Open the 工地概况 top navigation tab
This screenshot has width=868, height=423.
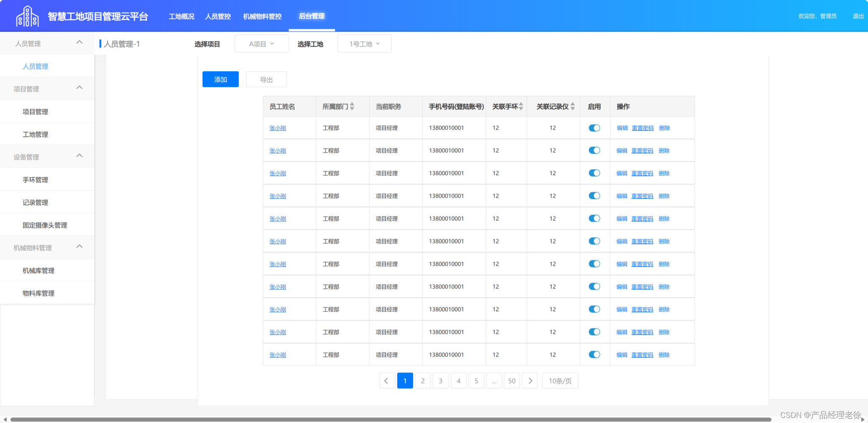181,16
